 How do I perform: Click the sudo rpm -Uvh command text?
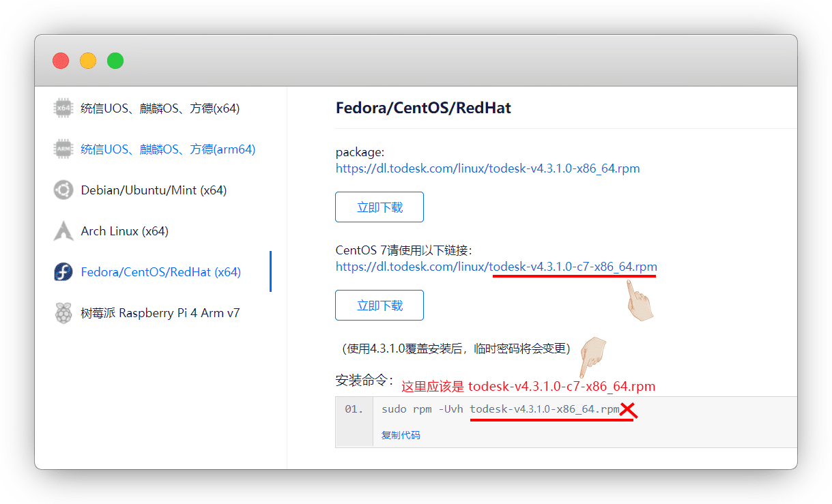pyautogui.click(x=500, y=409)
